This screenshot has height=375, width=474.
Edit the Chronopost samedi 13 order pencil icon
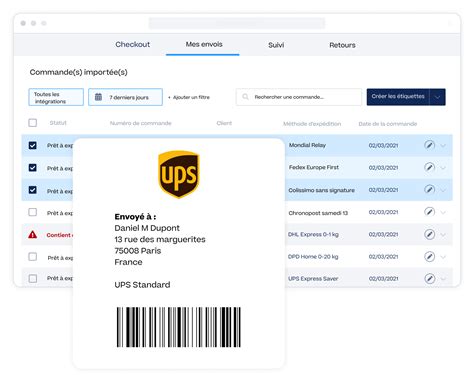tap(429, 212)
